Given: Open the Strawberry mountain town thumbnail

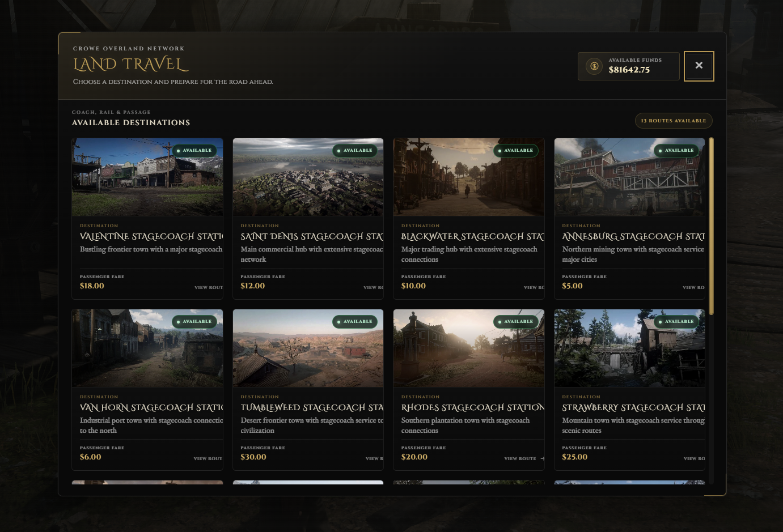Looking at the screenshot, I should [629, 348].
